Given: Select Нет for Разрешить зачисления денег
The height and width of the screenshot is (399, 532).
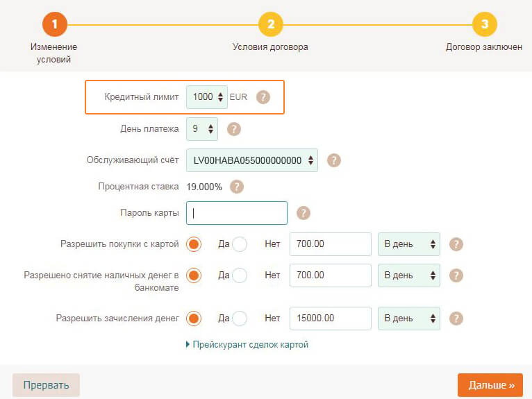Looking at the screenshot, I should pos(240,319).
